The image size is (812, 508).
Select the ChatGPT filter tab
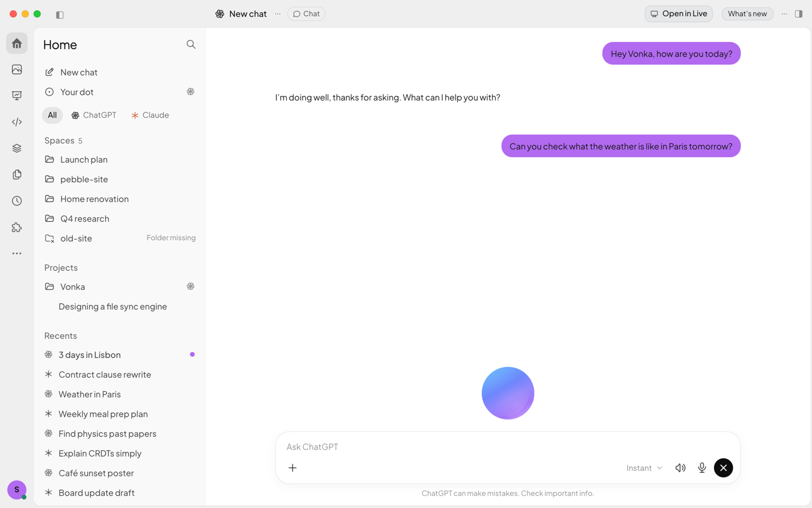[94, 115]
